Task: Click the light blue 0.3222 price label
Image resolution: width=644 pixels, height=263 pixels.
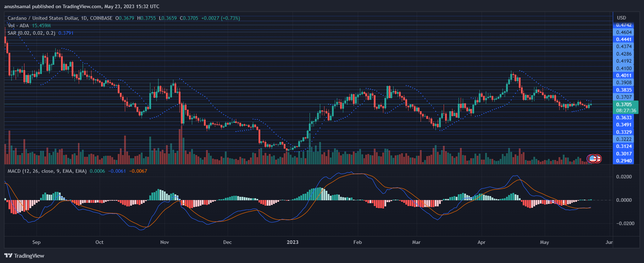Action: tap(624, 139)
